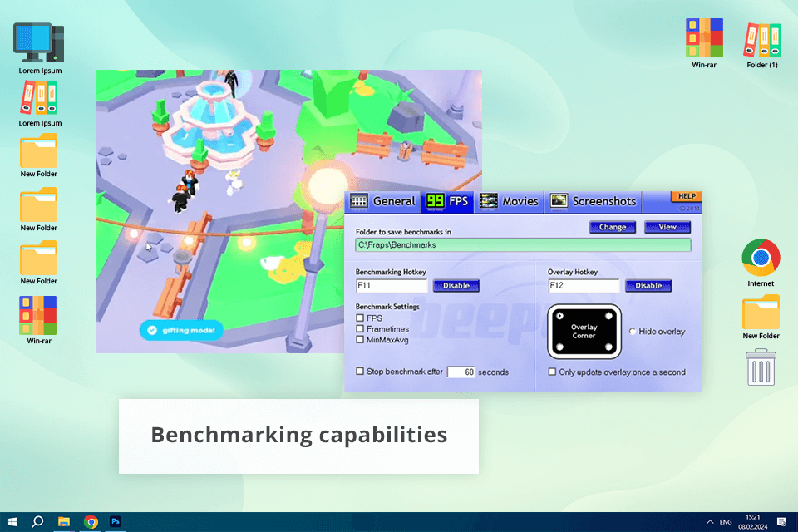Click View benchmarks folder button

pos(667,227)
